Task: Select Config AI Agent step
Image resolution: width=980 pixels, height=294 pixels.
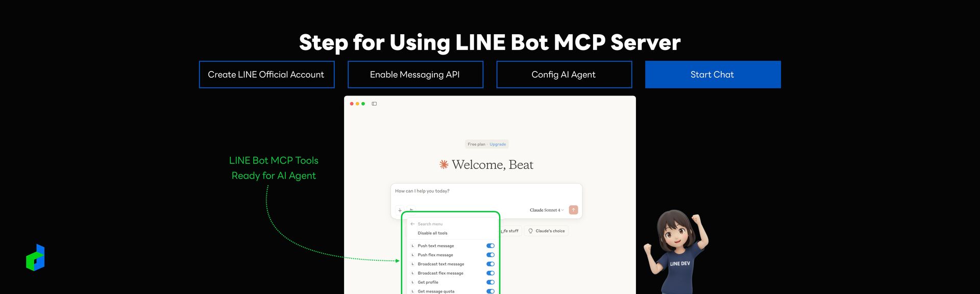Action: click(564, 75)
